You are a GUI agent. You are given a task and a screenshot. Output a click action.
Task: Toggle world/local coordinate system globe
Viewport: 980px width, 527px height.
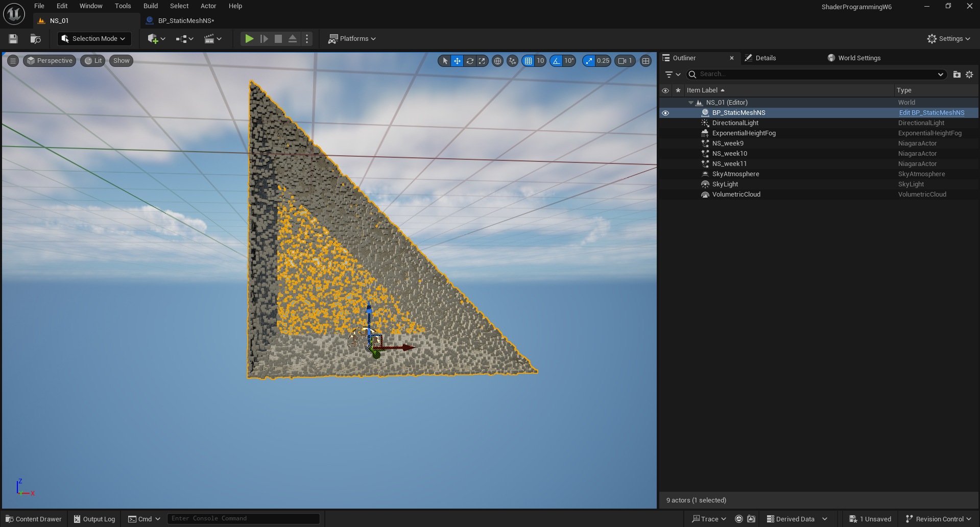(x=497, y=61)
